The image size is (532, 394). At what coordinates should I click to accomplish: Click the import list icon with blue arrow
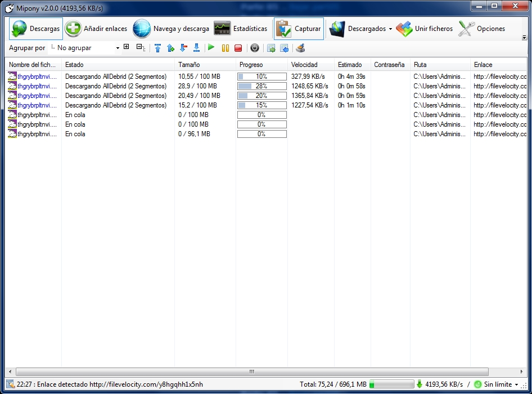[285, 48]
